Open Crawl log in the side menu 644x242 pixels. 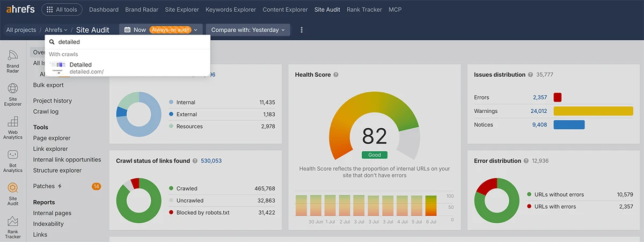coord(46,112)
